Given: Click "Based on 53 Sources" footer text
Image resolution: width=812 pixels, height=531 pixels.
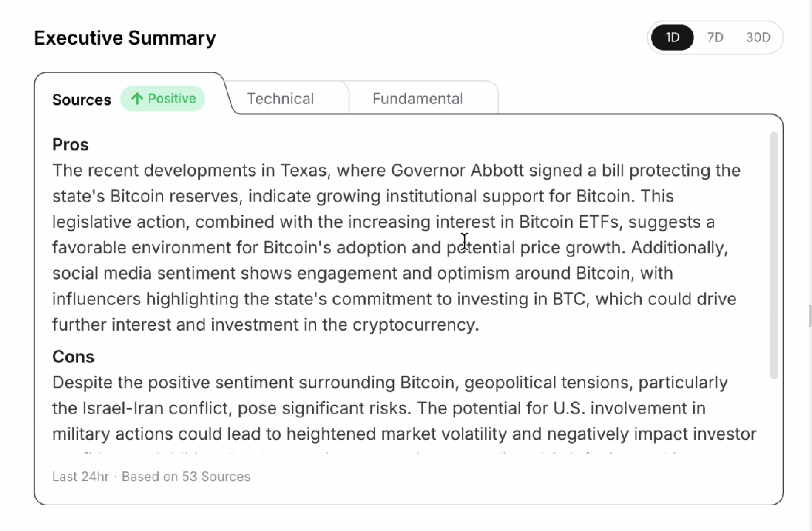Looking at the screenshot, I should pyautogui.click(x=186, y=477).
